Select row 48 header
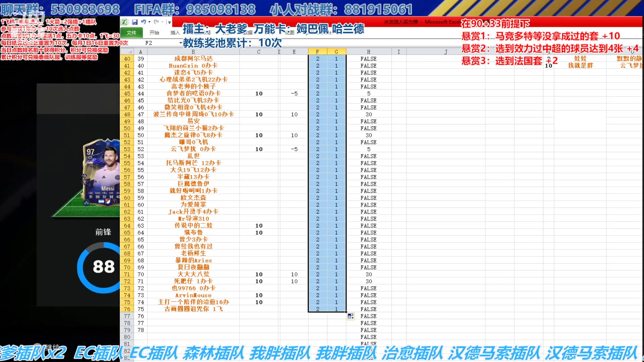Viewport: 644px width, 362px height. coord(127,114)
